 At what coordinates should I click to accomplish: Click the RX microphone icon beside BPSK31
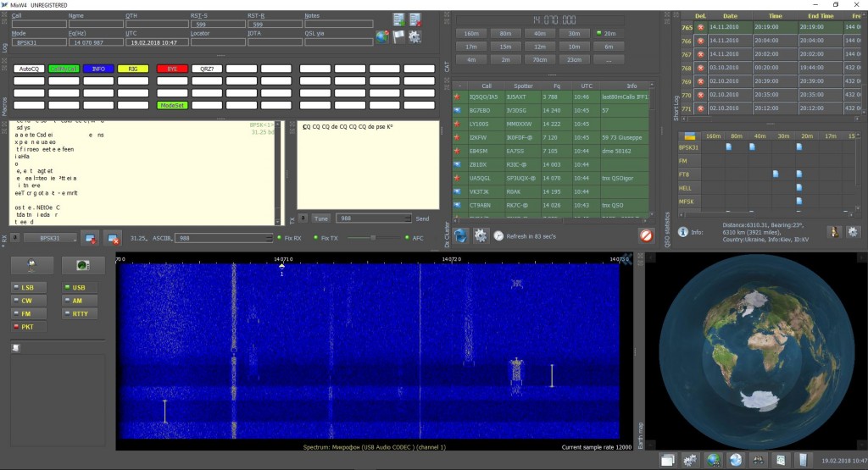pos(15,238)
